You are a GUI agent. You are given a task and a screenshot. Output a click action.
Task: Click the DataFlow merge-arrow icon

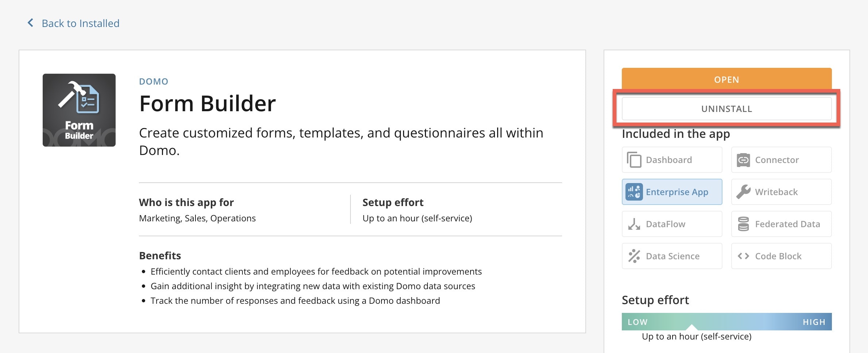coord(634,224)
